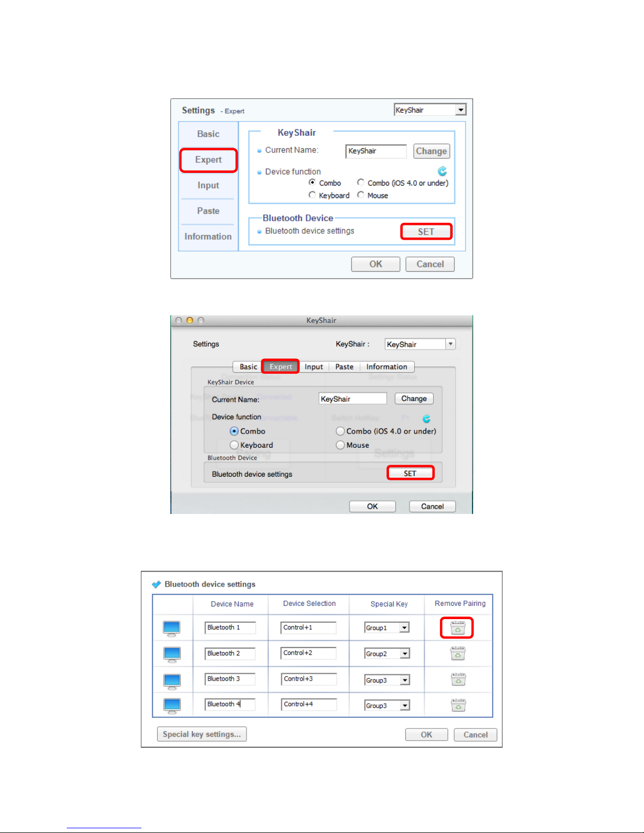Remove pairing for Bluetooth 3 via trash icon
The height and width of the screenshot is (833, 644).
458,679
